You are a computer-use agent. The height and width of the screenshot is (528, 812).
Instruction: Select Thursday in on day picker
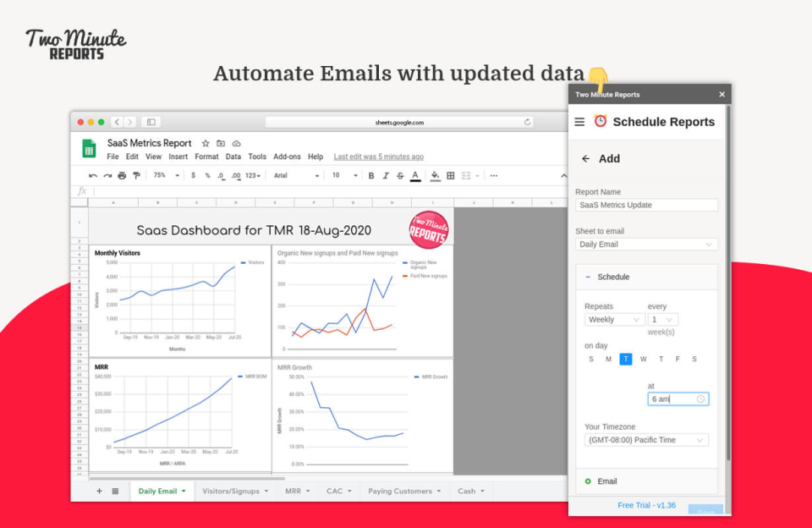(661, 359)
